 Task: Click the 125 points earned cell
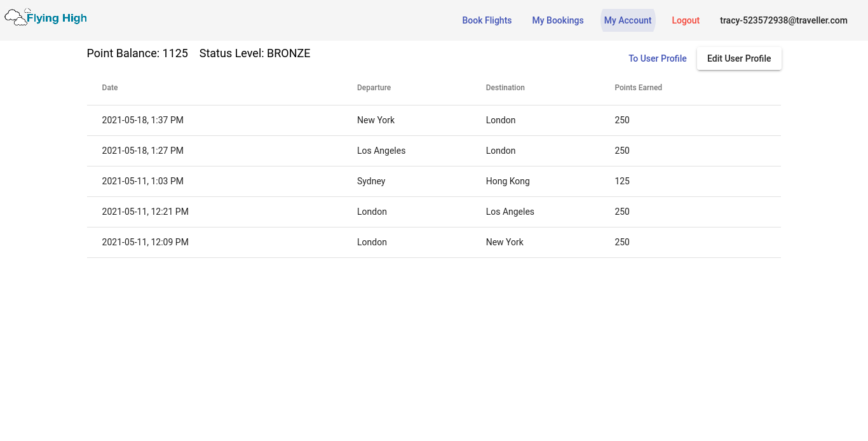622,181
